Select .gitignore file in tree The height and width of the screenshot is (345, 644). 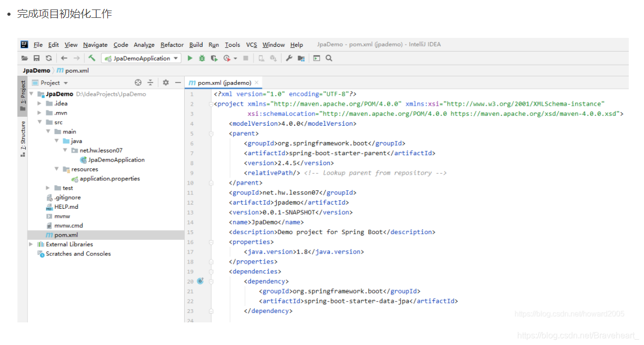pos(63,198)
